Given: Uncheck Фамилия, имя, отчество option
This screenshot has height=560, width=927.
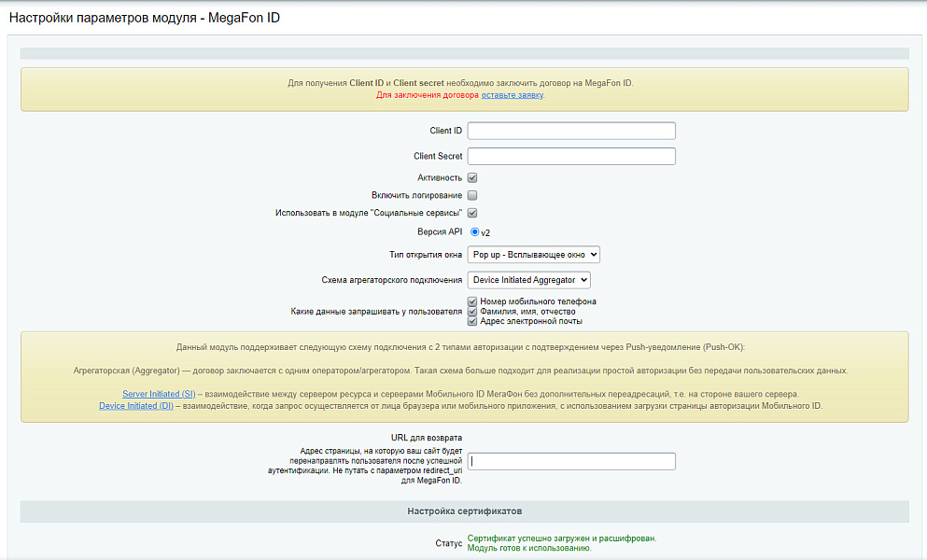Looking at the screenshot, I should [x=472, y=311].
